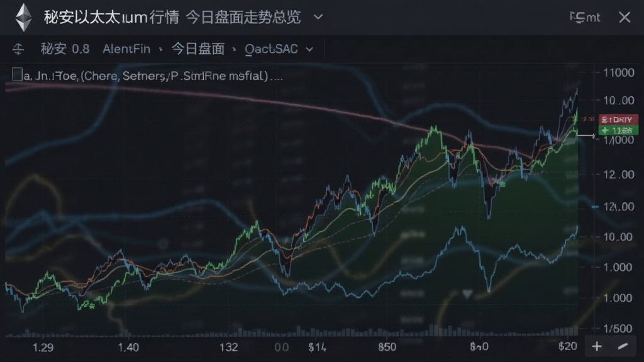Select the line draw tool icon
Image resolution: width=644 pixels, height=362 pixels.
coord(623,346)
